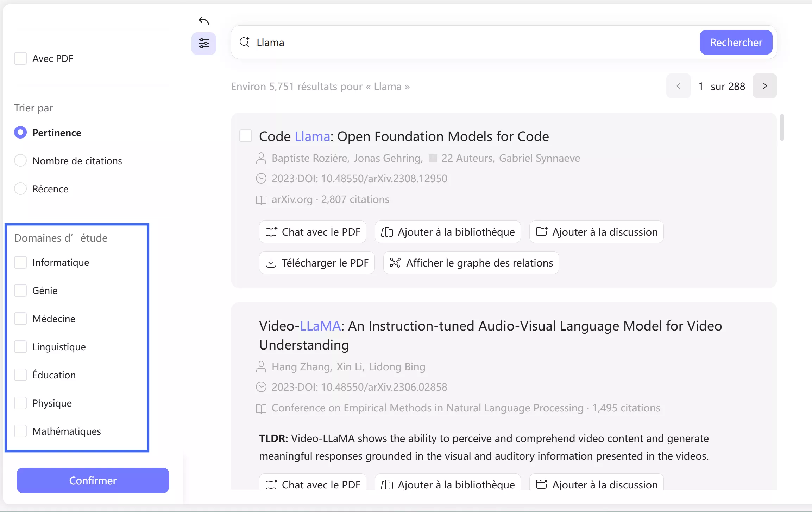Screen dimensions: 812x512
Task: Sort by Nombre de citations
Action: (20, 161)
